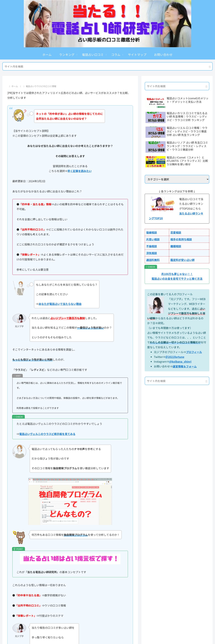Open the 電話占い口コミ navigation menu
This screenshot has width=215, height=644.
coord(93,55)
